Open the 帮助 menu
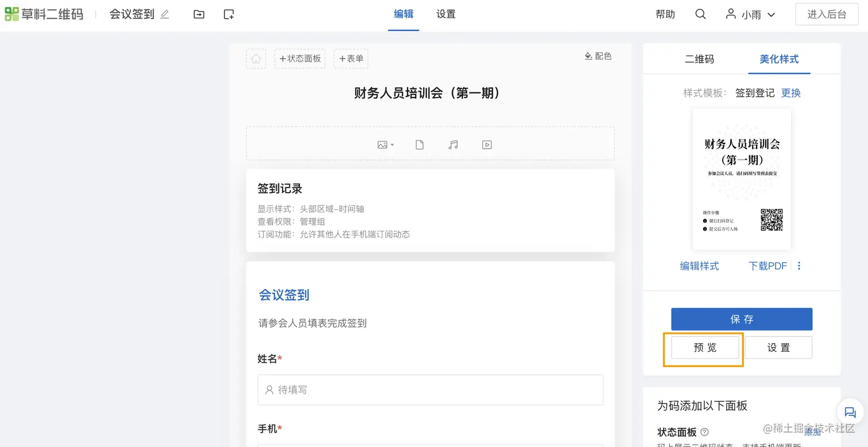The width and height of the screenshot is (868, 447). click(665, 15)
